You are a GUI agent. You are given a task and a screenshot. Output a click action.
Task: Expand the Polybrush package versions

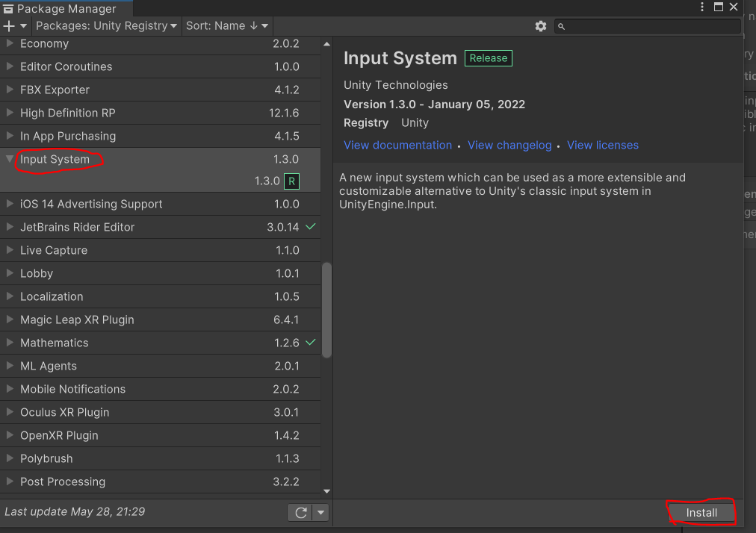click(x=9, y=458)
